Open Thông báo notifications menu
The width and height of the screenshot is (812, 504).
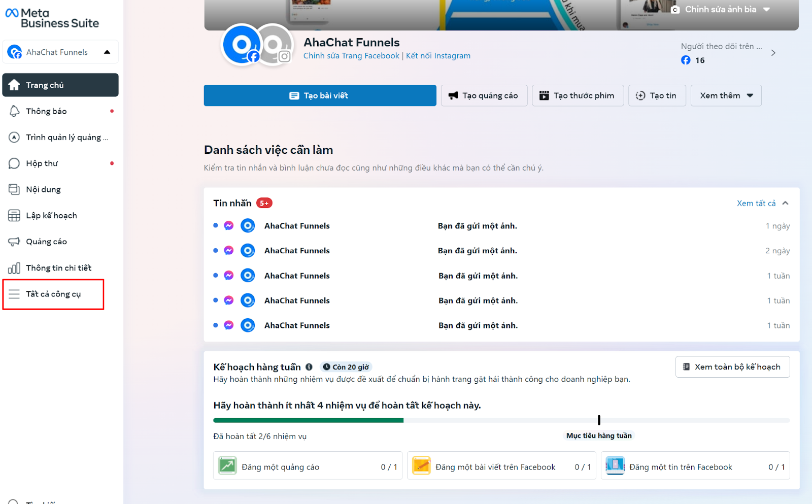[x=60, y=111]
